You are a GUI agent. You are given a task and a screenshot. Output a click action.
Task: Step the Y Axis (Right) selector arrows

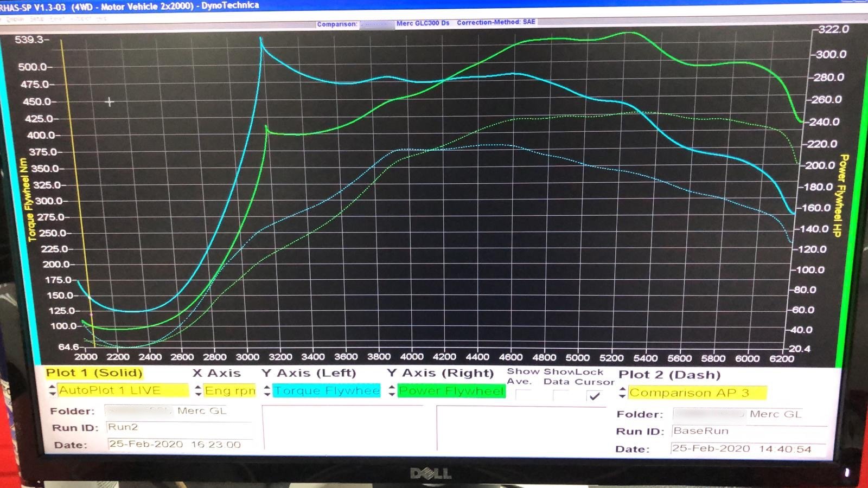pyautogui.click(x=392, y=391)
